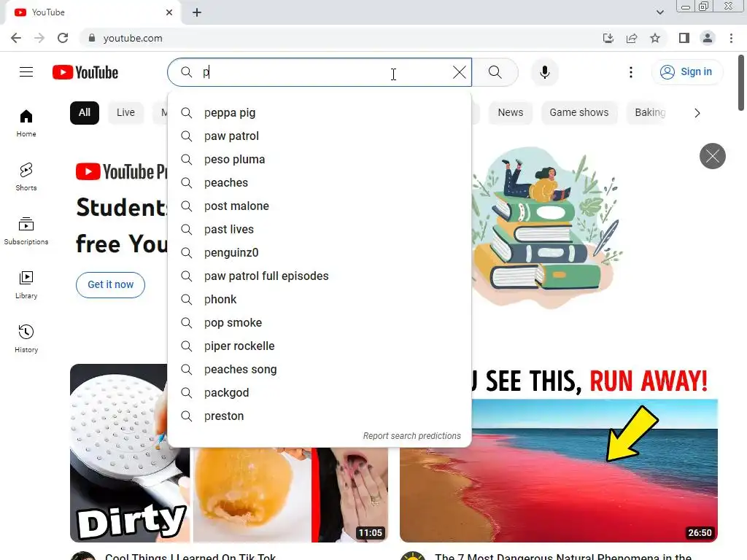Select the Live filter chip
The height and width of the screenshot is (560, 747).
pos(125,113)
